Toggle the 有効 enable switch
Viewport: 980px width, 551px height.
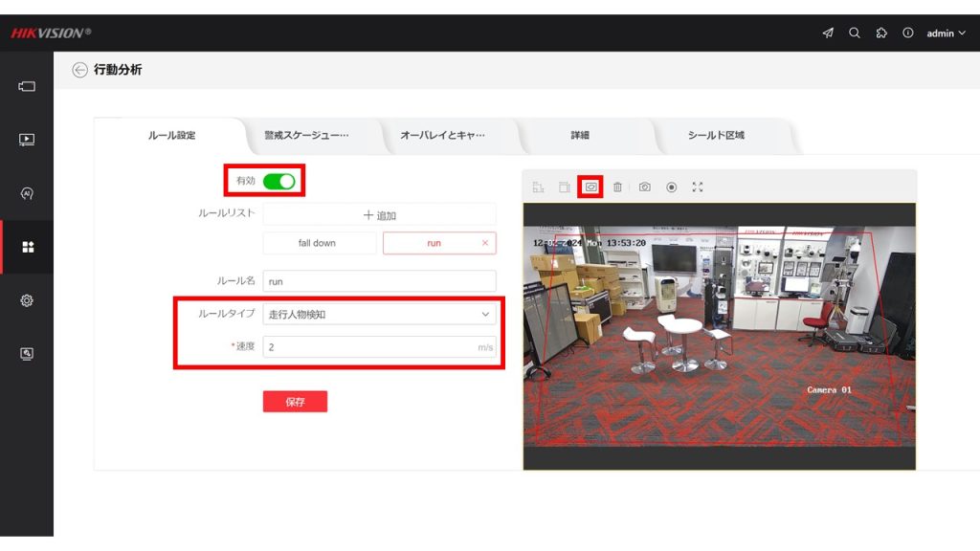[279, 181]
